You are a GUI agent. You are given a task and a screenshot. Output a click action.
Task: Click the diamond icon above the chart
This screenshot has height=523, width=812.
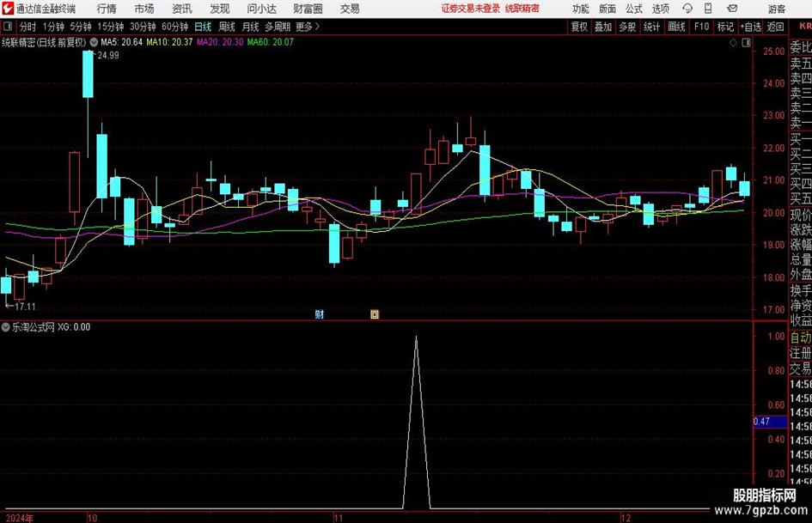click(x=733, y=43)
